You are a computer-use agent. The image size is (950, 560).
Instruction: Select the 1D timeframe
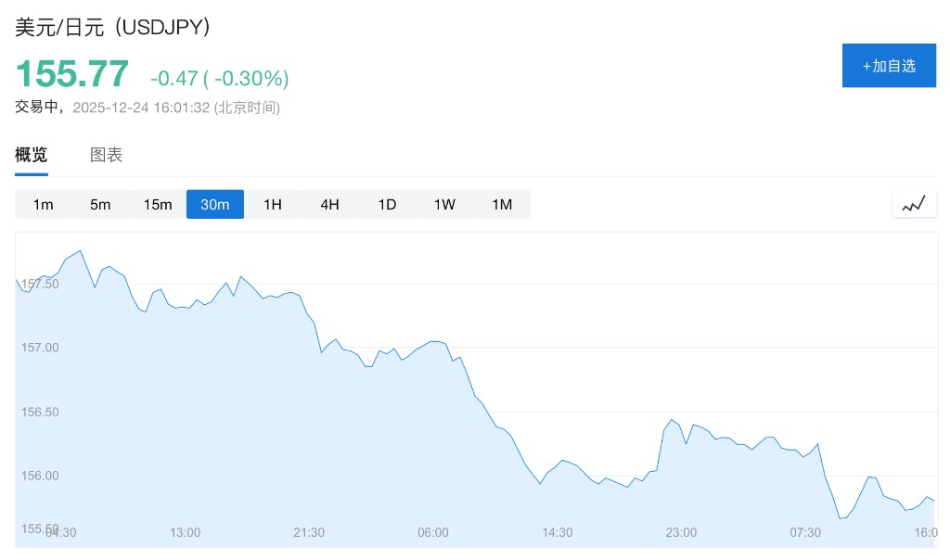pyautogui.click(x=387, y=204)
